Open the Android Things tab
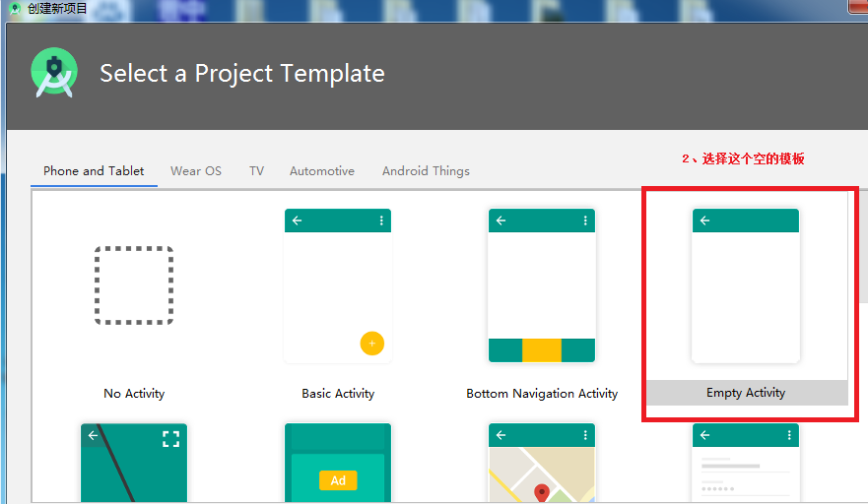Image resolution: width=868 pixels, height=504 pixels. [426, 171]
